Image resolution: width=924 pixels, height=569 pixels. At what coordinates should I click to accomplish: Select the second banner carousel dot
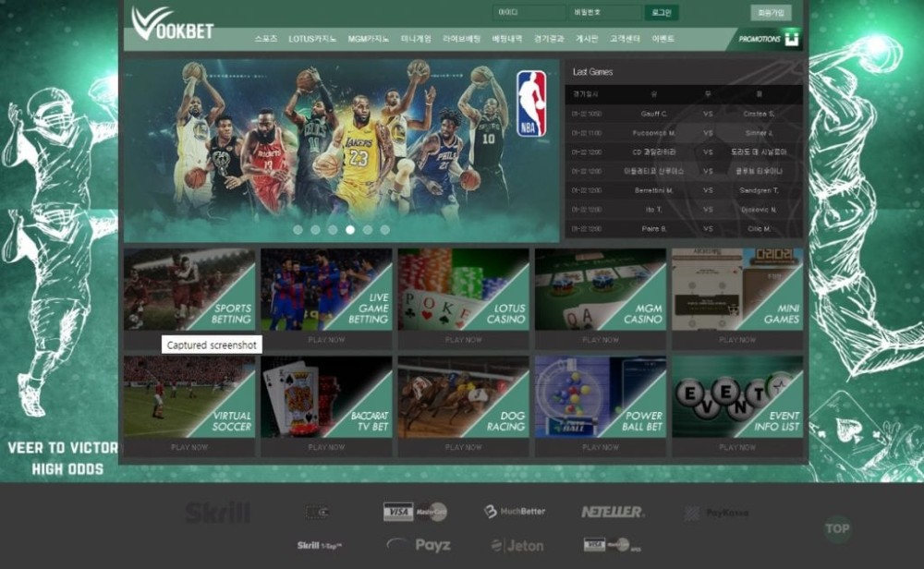click(x=315, y=230)
